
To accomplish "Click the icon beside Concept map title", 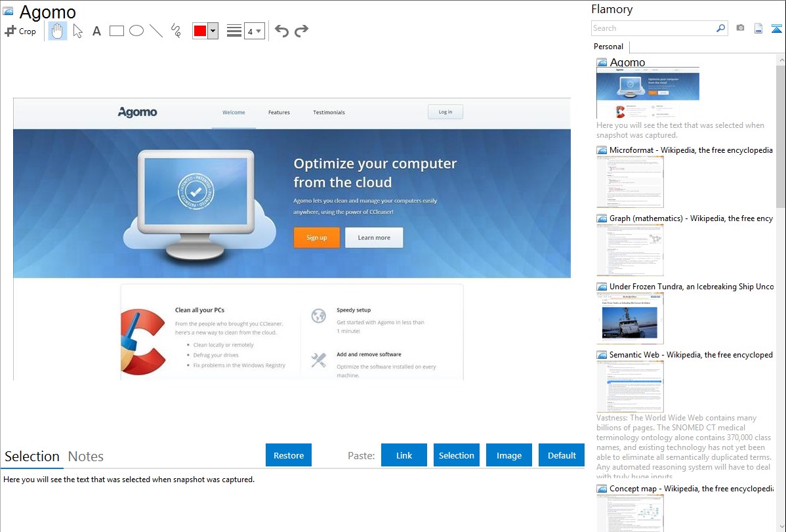I will (x=602, y=489).
